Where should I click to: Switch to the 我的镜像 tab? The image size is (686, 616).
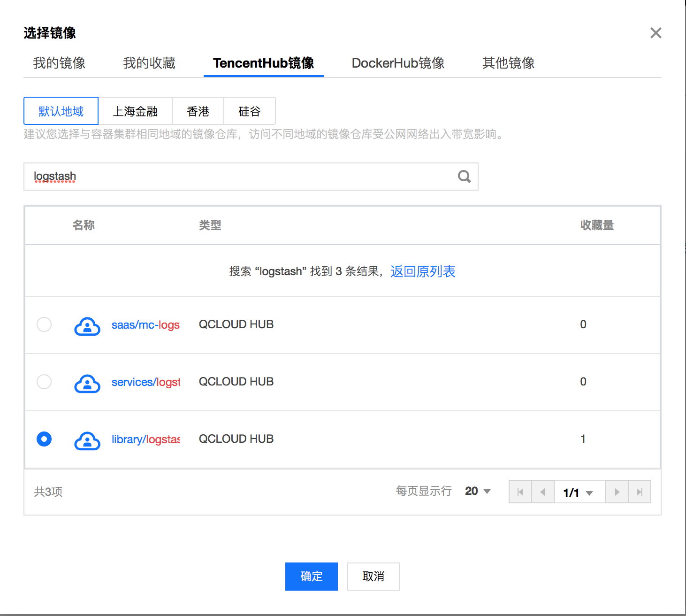[59, 63]
